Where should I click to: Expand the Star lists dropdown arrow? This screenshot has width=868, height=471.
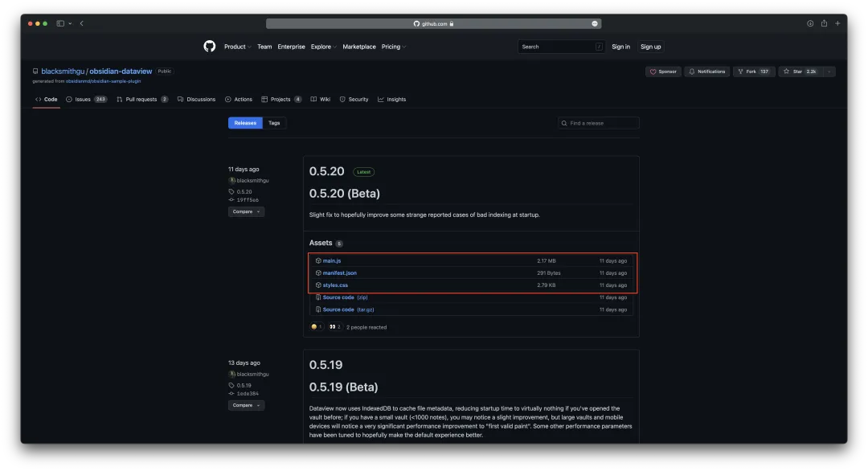(x=829, y=72)
